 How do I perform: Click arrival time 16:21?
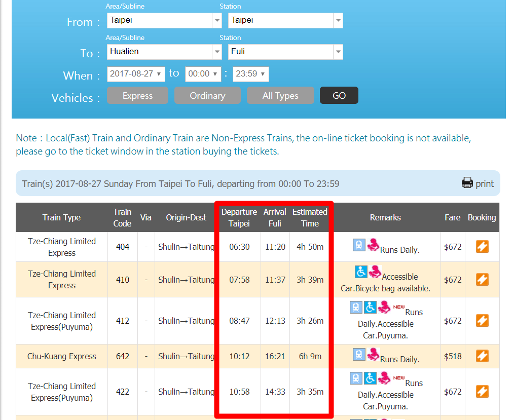(x=275, y=356)
